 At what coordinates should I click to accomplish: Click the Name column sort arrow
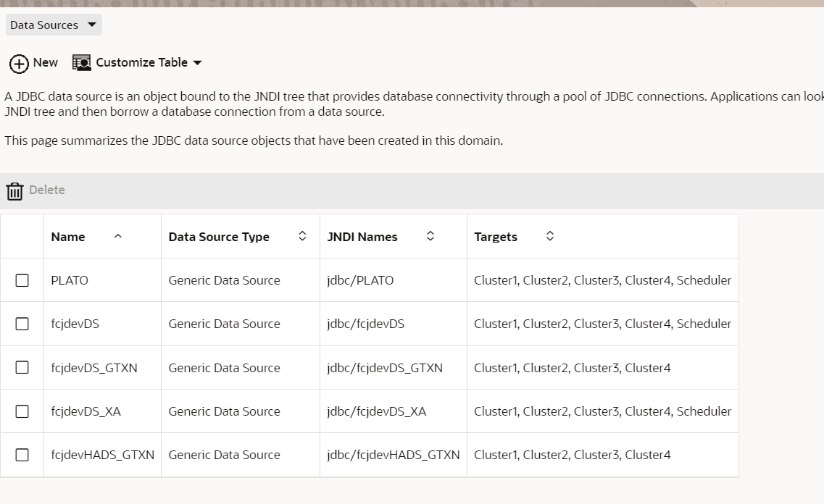tap(118, 237)
